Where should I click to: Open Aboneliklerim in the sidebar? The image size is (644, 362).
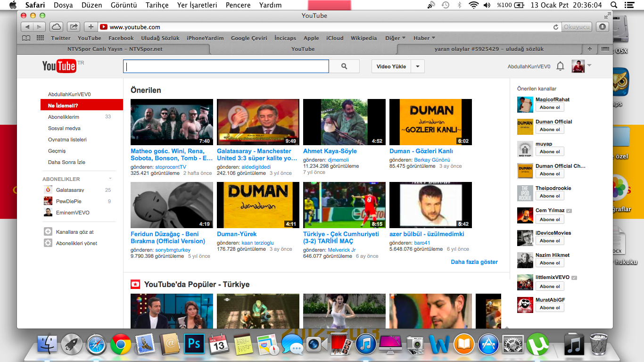[x=64, y=117]
